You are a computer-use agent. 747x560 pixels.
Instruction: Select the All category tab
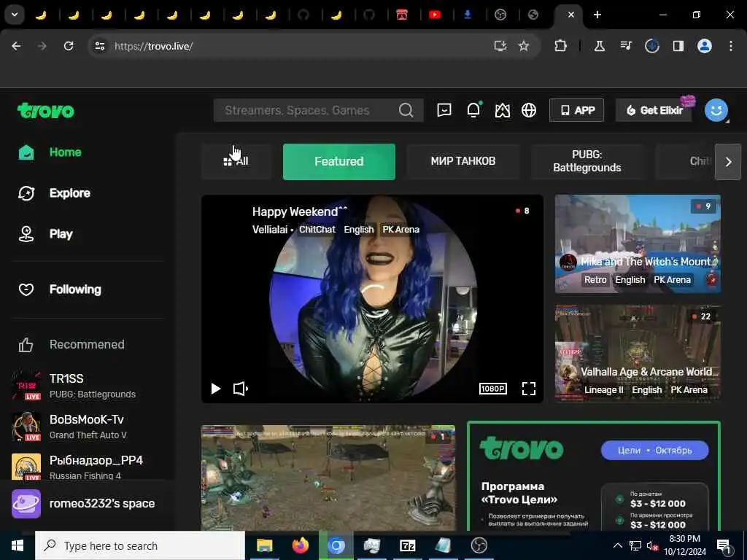[236, 161]
